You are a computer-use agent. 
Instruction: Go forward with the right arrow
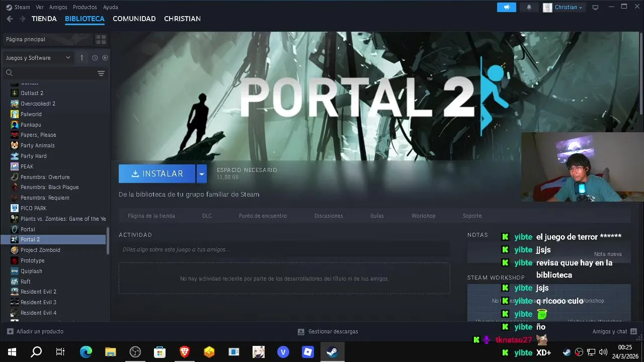(23, 19)
